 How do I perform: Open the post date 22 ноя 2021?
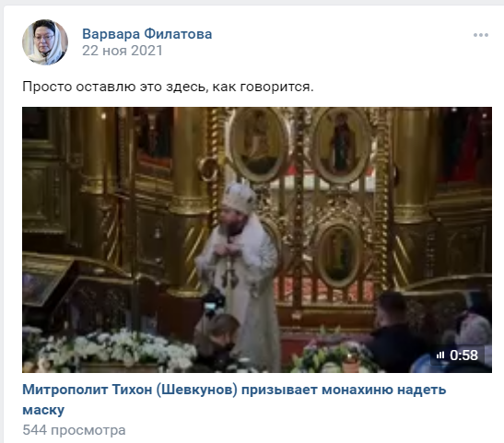(123, 51)
